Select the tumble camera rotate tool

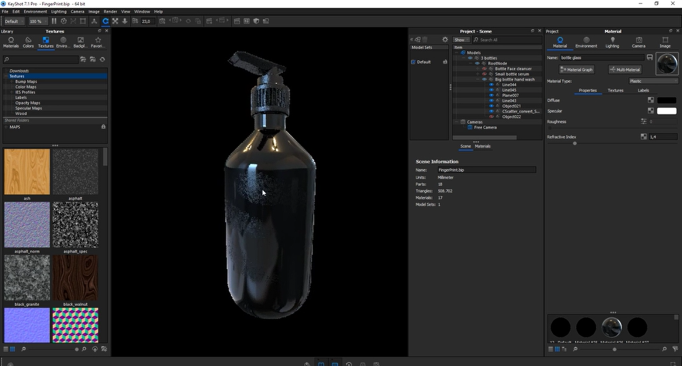[105, 21]
